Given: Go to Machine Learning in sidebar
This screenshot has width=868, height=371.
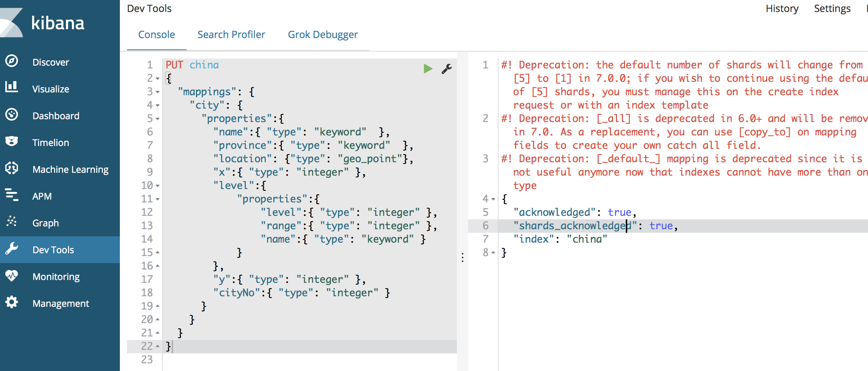Looking at the screenshot, I should point(71,170).
